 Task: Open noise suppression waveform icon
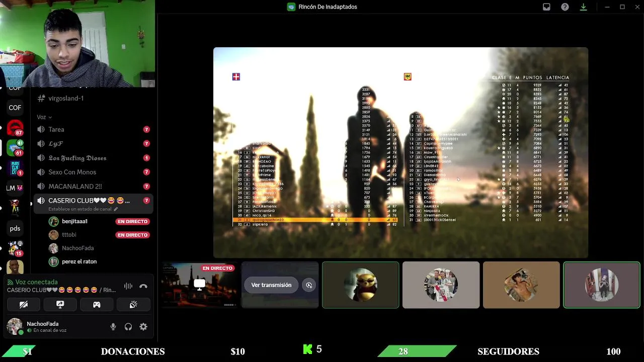point(128,286)
